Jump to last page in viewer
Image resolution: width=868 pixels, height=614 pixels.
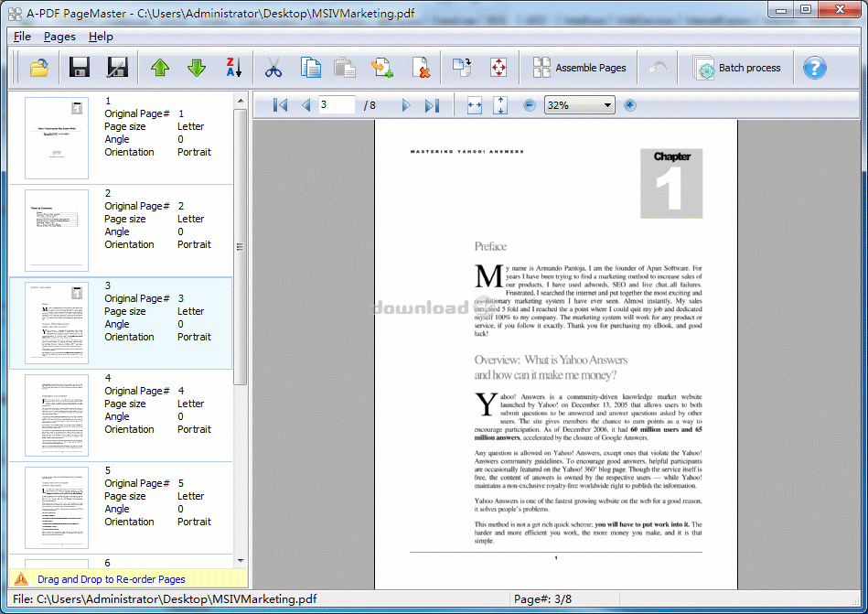[x=432, y=105]
